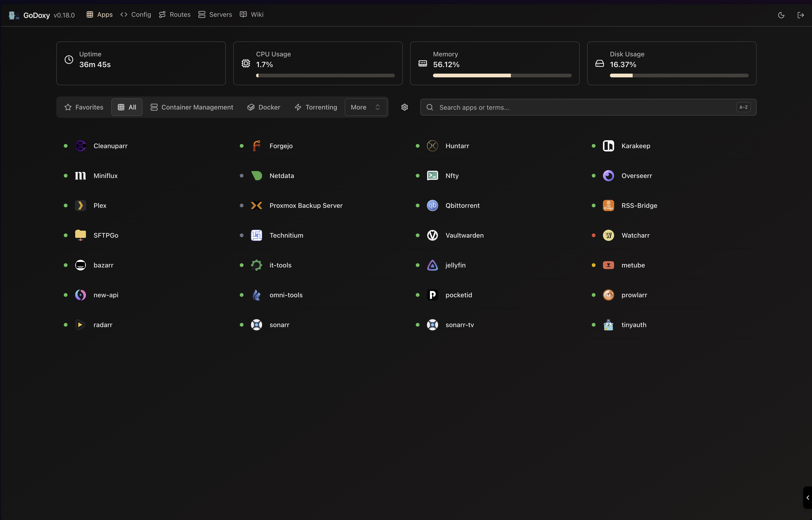
Task: Open the Wiki menu item
Action: point(251,14)
